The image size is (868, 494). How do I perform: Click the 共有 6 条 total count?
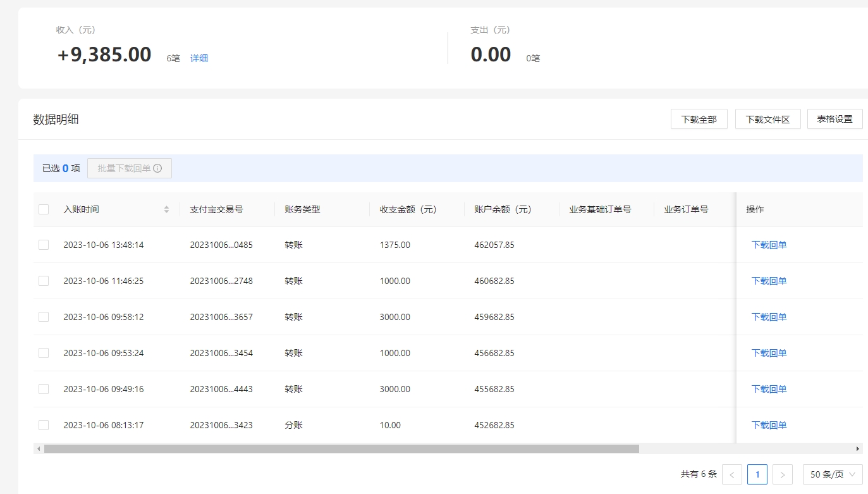click(699, 474)
